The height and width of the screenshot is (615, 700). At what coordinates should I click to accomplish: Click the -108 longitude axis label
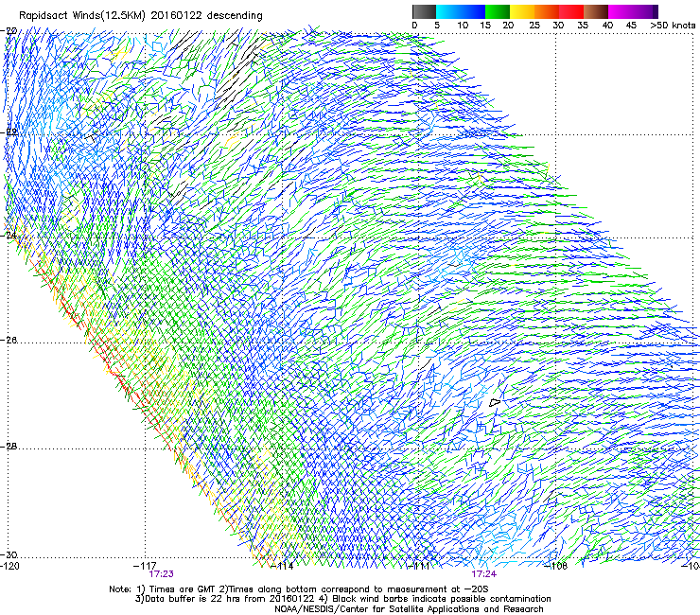pyautogui.click(x=556, y=566)
